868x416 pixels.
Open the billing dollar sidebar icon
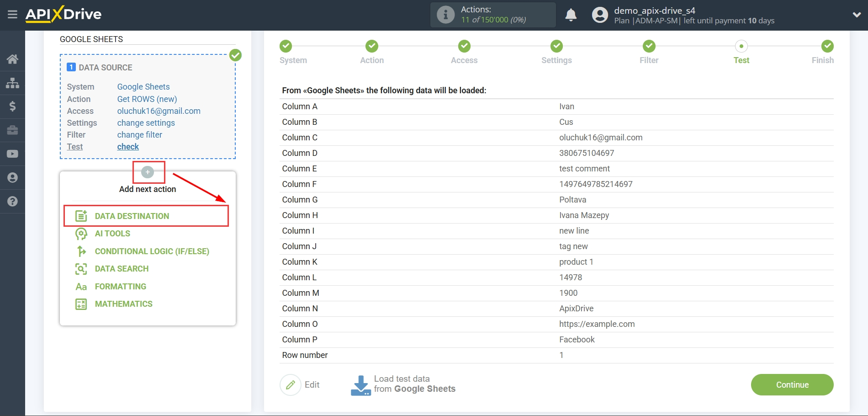click(12, 107)
